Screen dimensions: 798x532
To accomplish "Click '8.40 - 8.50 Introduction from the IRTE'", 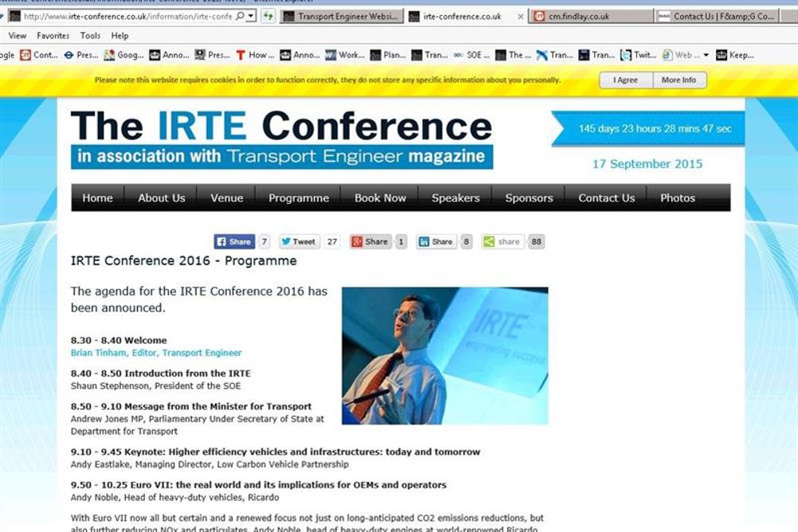I will point(161,374).
